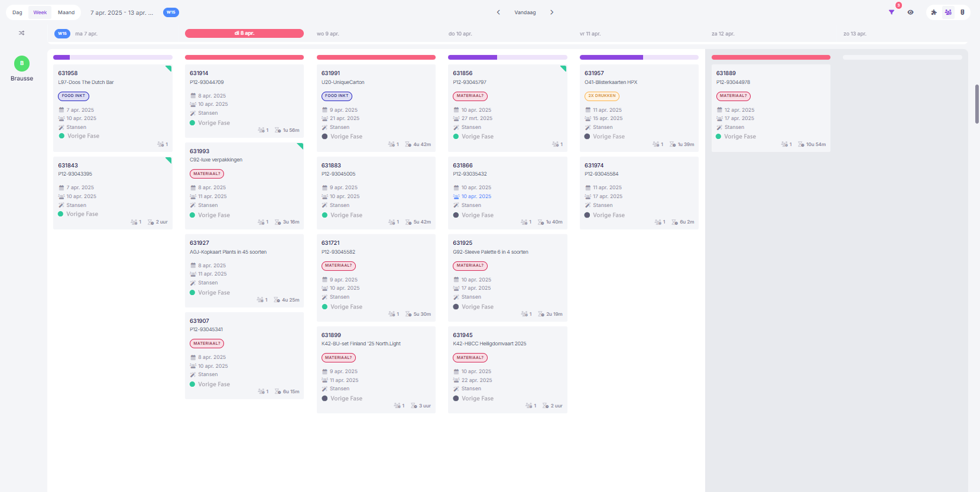Toggle the eye visibility icon in top bar
The image size is (980, 492).
point(910,12)
